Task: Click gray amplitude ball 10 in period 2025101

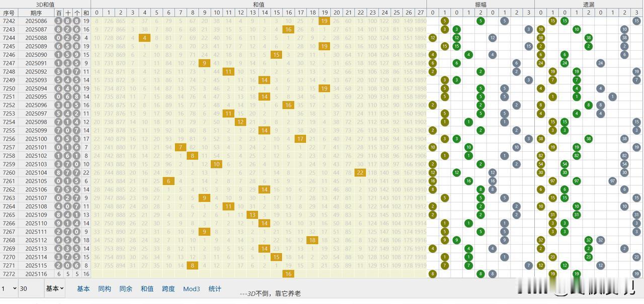Action: point(516,147)
